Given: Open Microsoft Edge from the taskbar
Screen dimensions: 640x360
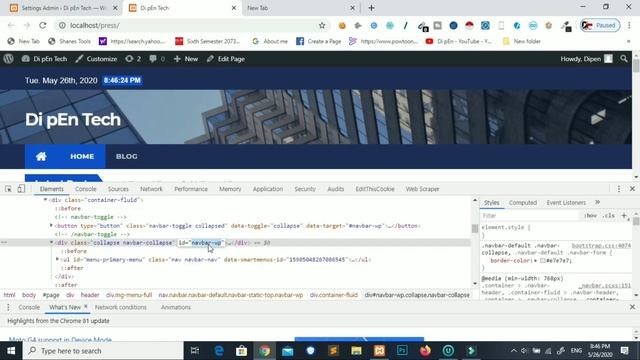Looking at the screenshot, I should tap(219, 351).
